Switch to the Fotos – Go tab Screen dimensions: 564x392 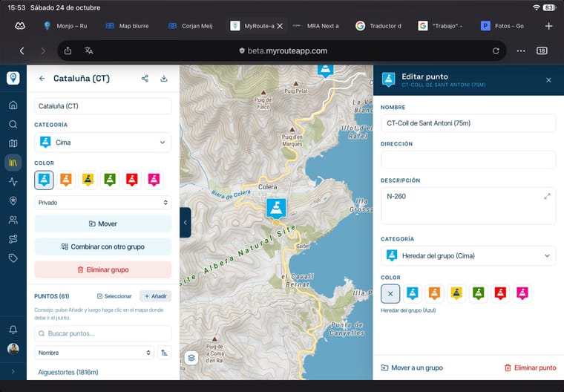(x=503, y=26)
